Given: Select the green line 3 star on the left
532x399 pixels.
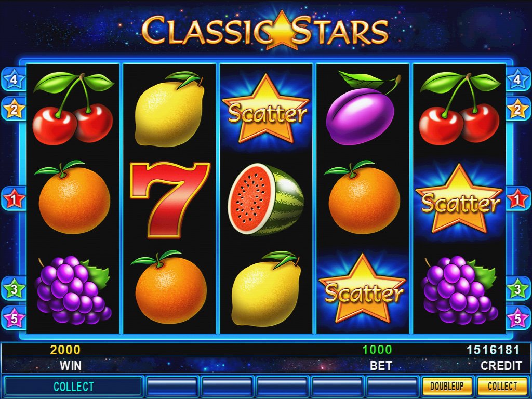Looking at the screenshot, I should tap(14, 289).
